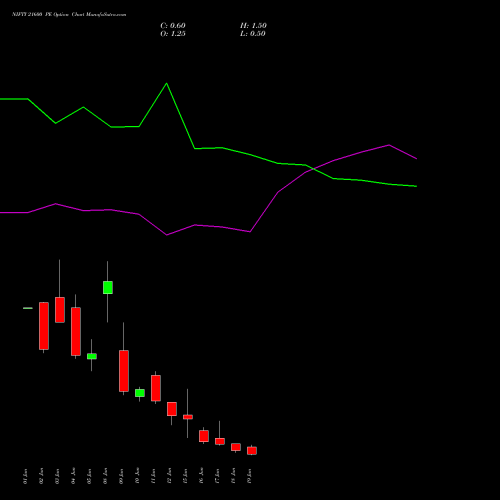This screenshot has height=500, width=500.
Task: Select the close value C: 0.60
Action: pos(173,26)
